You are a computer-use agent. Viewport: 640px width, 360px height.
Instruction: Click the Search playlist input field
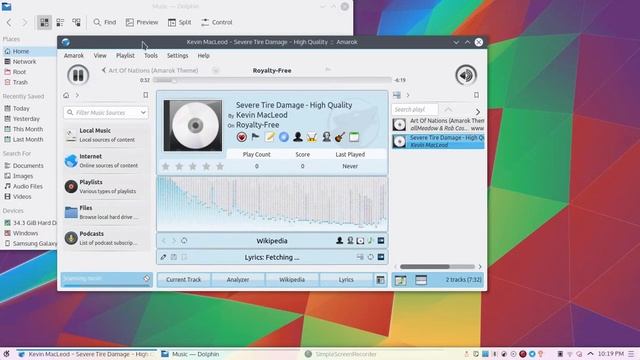[415, 109]
